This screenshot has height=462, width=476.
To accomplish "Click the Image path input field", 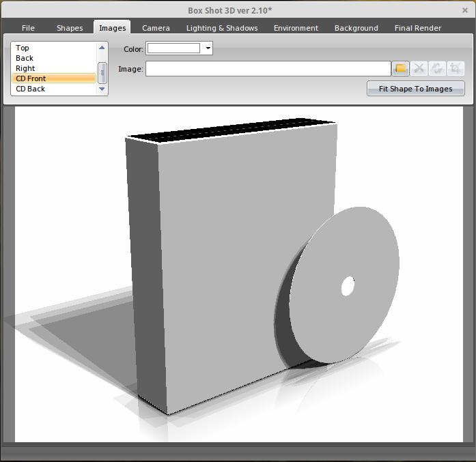I will 268,69.
